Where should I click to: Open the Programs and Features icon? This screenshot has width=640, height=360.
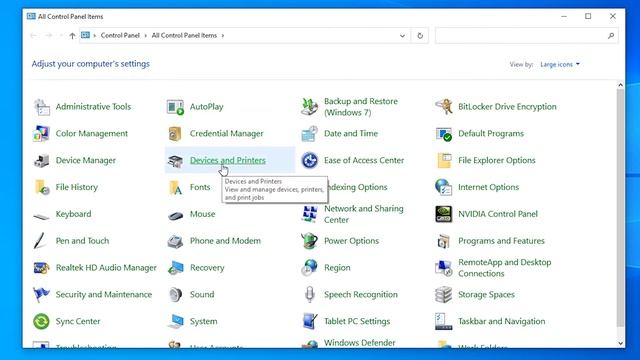[x=444, y=241]
